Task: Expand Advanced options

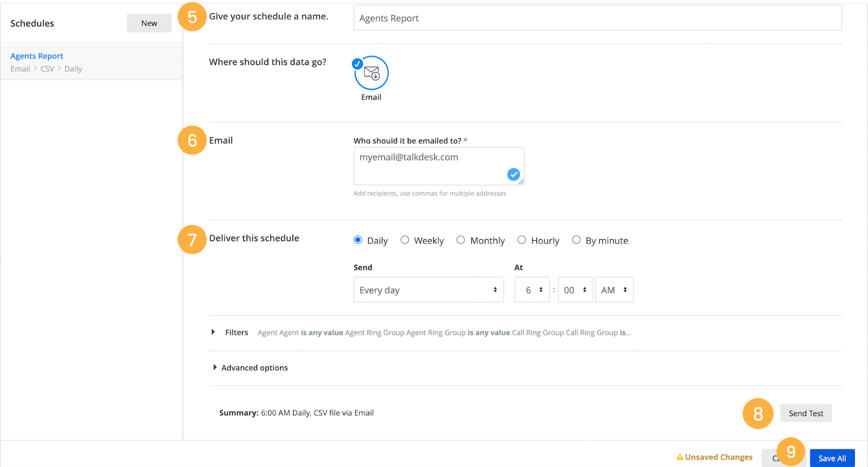Action: 215,367
